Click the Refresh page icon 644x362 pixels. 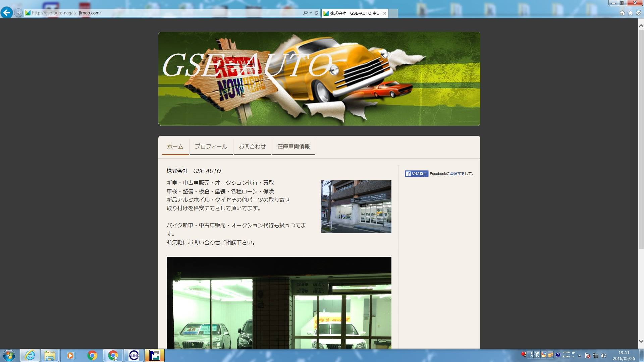(x=316, y=13)
